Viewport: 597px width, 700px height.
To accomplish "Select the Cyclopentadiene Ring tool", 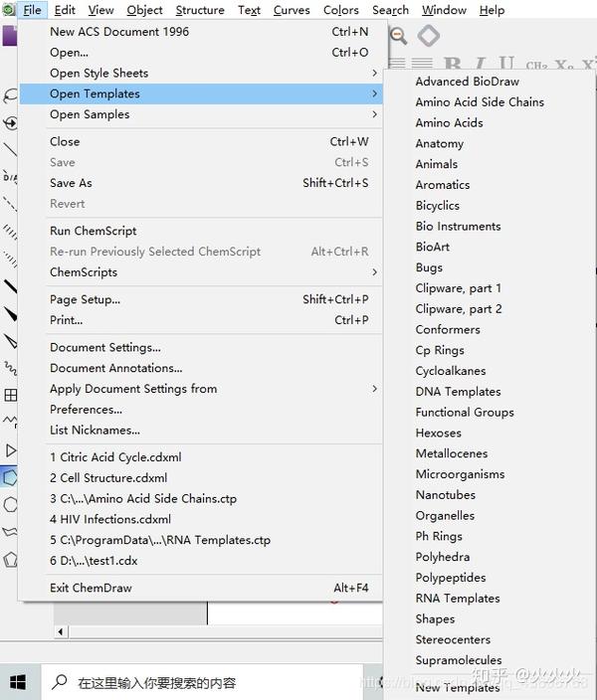I will 10,560.
